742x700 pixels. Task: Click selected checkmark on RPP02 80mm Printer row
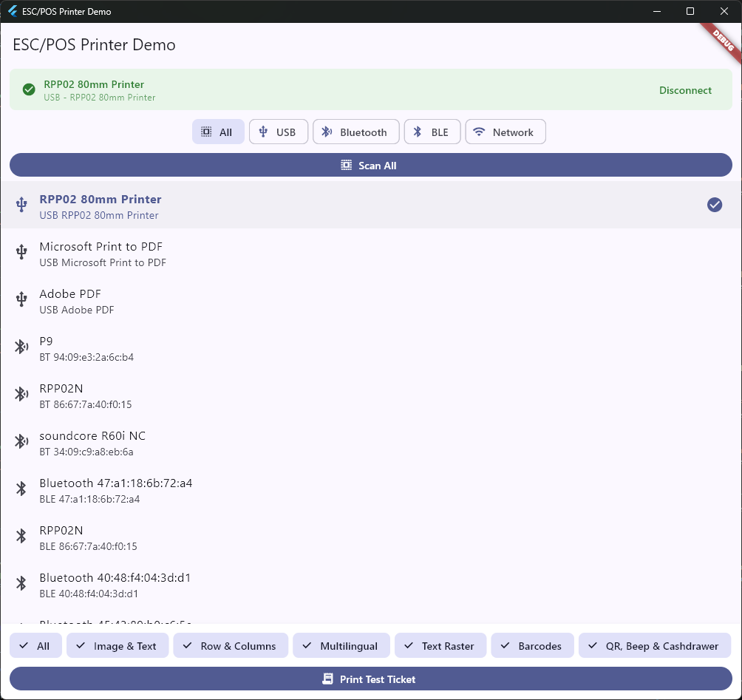(715, 205)
